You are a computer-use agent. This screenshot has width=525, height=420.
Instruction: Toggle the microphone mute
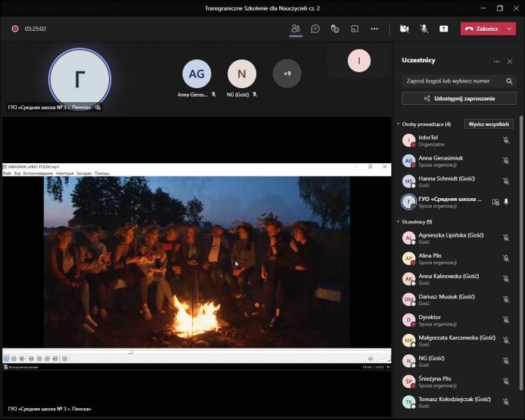coord(423,29)
